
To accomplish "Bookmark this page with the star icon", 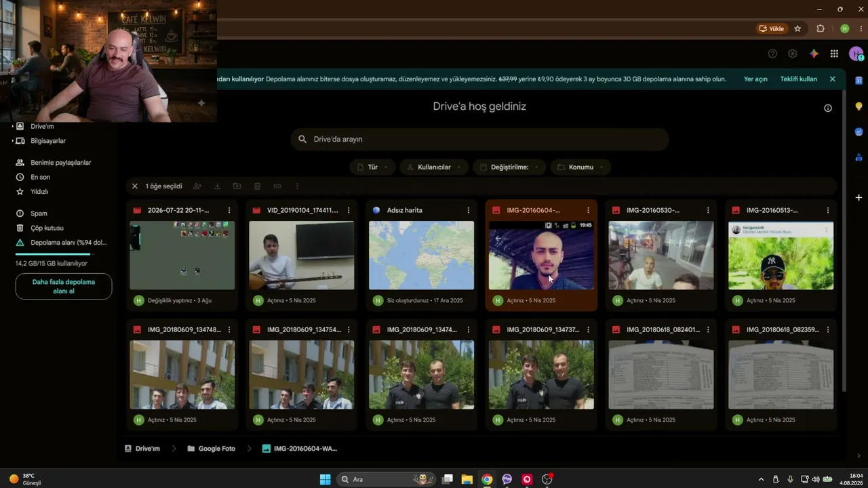I will [797, 28].
